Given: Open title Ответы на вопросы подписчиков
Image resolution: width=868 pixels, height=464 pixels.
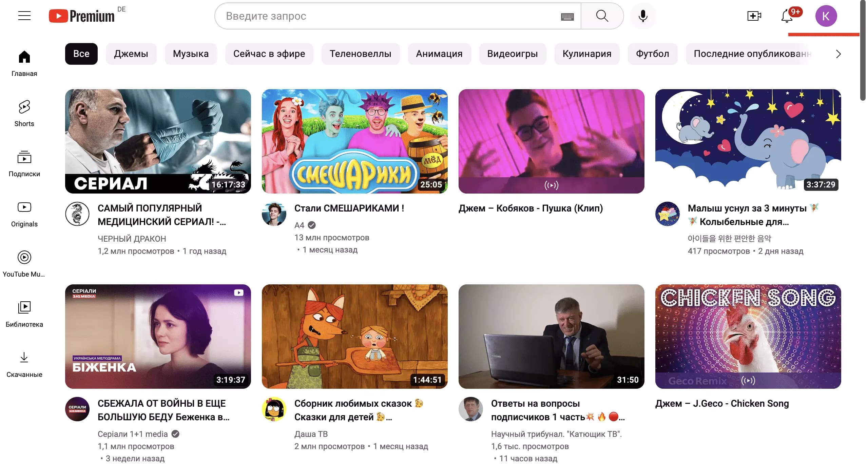Looking at the screenshot, I should click(558, 410).
